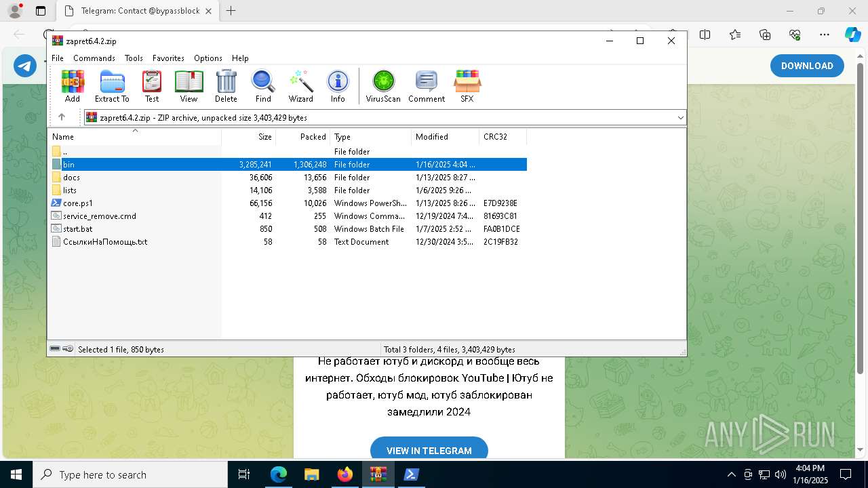The width and height of the screenshot is (868, 488).
Task: Click the Telegram logo in the browser page
Action: (x=25, y=66)
